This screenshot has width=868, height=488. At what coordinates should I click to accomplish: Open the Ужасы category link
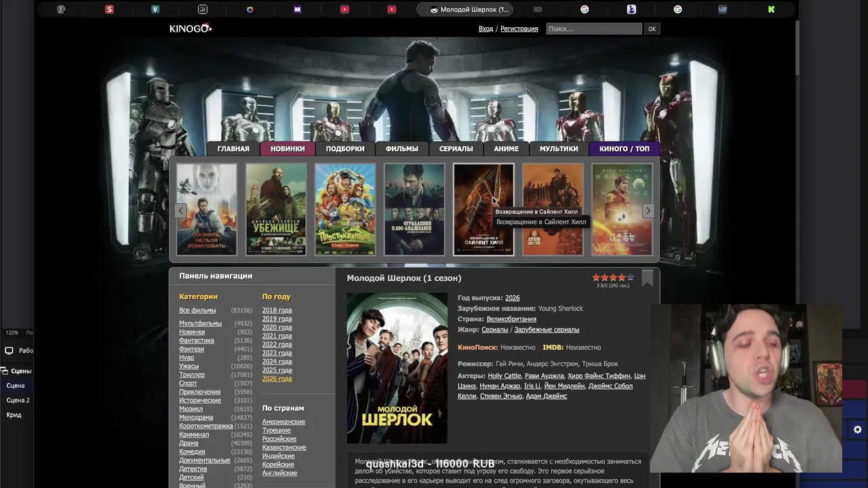pyautogui.click(x=189, y=366)
